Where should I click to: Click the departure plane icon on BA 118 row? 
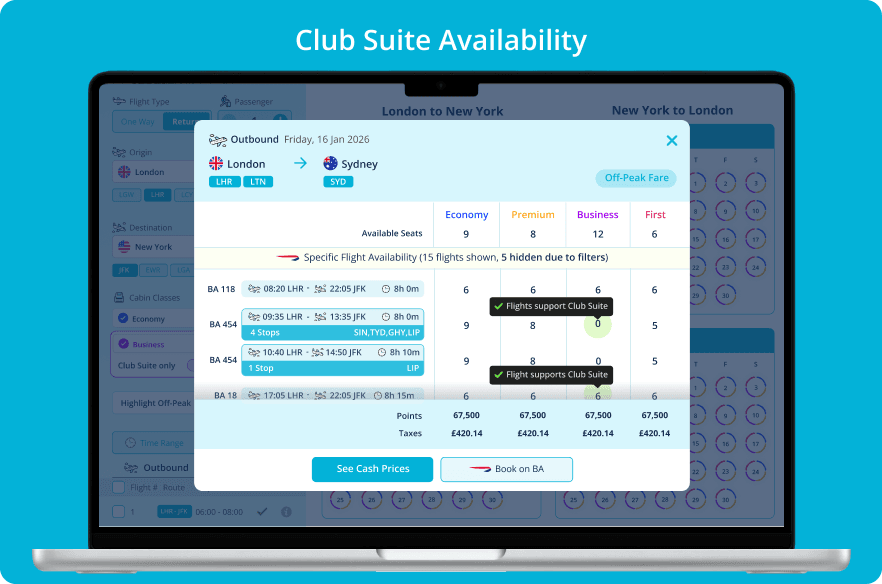click(254, 289)
